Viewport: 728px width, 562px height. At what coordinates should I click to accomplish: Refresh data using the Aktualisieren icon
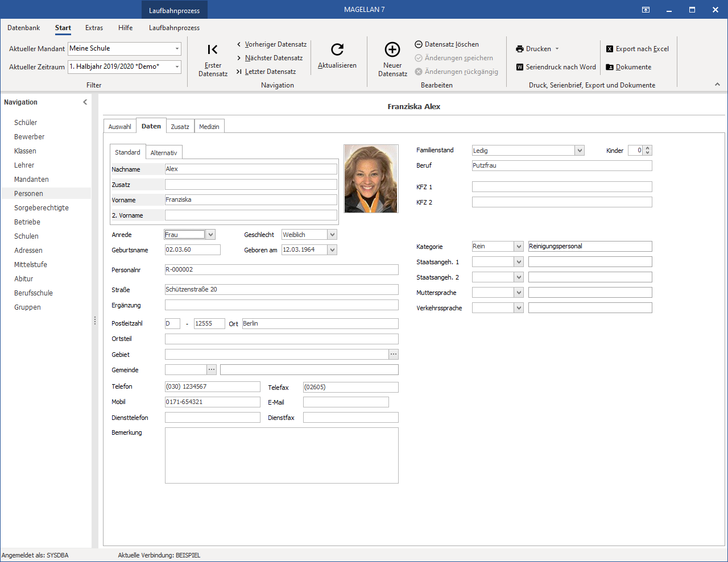[x=337, y=49]
